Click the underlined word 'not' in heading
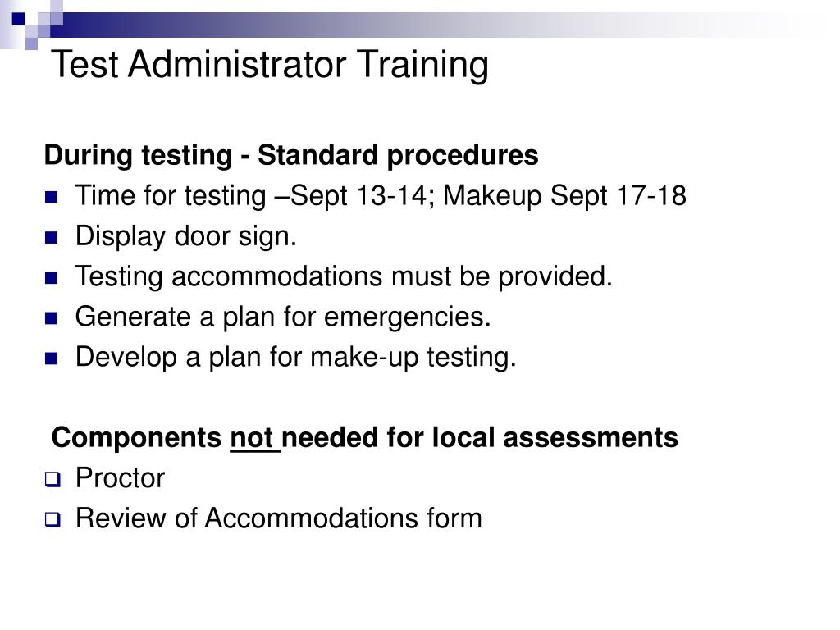This screenshot has height=630, width=840. [252, 438]
